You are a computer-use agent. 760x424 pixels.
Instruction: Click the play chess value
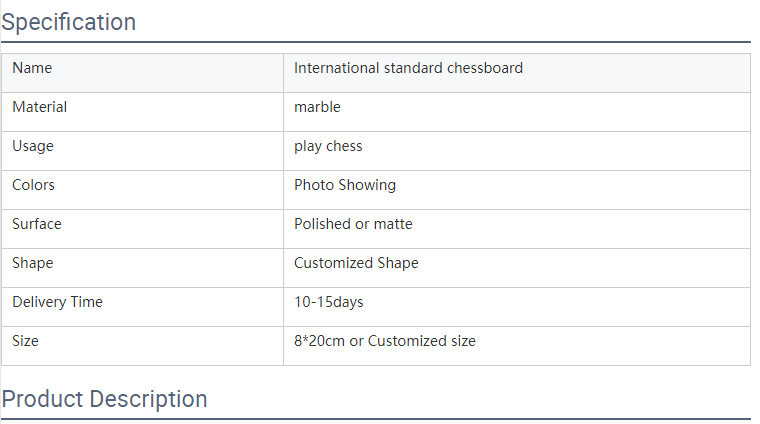click(328, 146)
